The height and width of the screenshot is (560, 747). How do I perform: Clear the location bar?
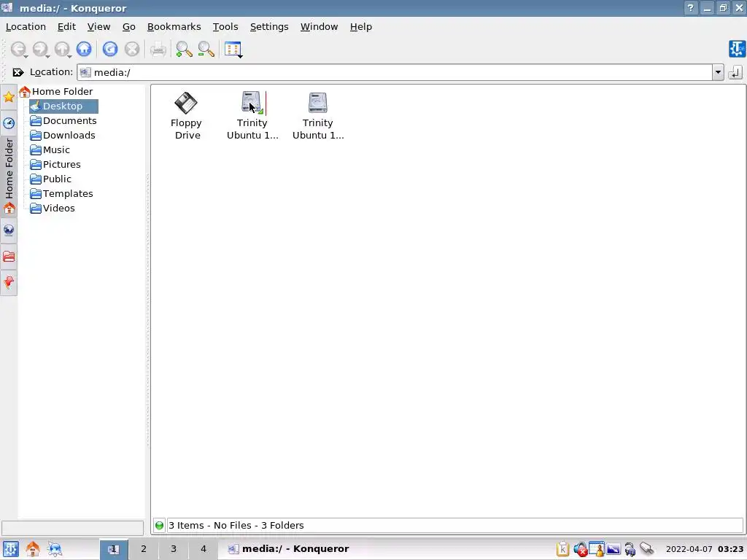[x=18, y=72]
